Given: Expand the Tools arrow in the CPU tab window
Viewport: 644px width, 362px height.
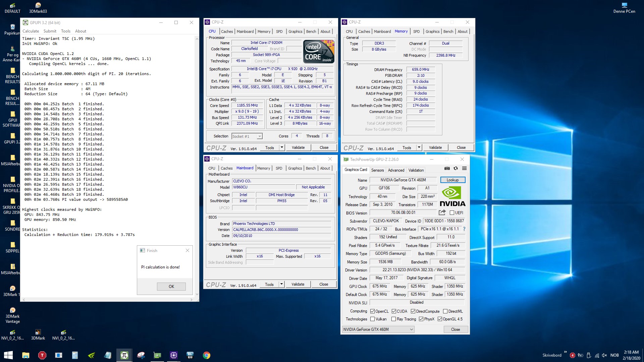Looking at the screenshot, I should (282, 147).
